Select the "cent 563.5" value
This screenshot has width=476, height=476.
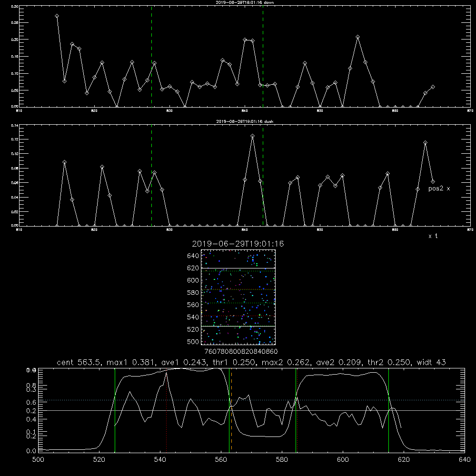point(79,362)
